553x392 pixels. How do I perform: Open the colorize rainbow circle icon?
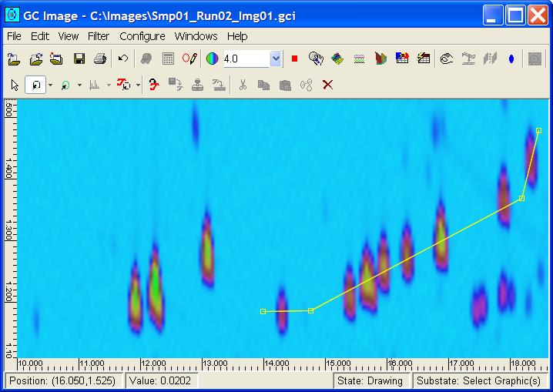click(x=212, y=59)
